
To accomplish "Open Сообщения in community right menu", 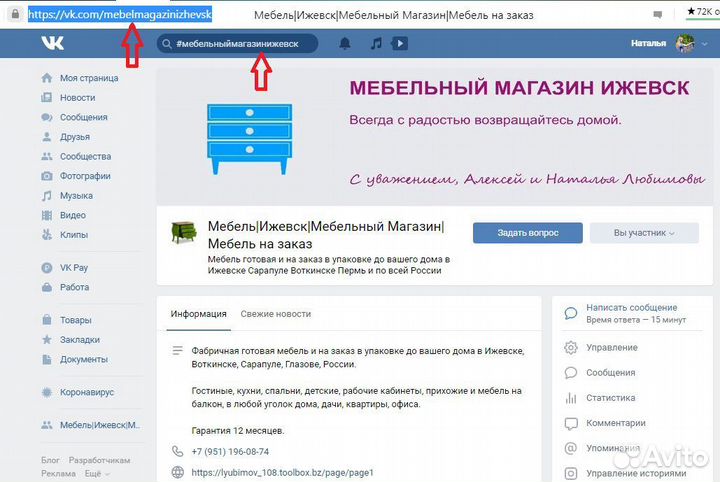I will click(x=610, y=373).
